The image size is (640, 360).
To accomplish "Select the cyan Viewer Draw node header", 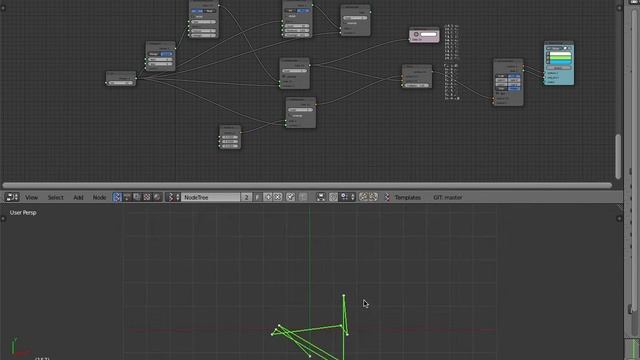I will point(559,43).
